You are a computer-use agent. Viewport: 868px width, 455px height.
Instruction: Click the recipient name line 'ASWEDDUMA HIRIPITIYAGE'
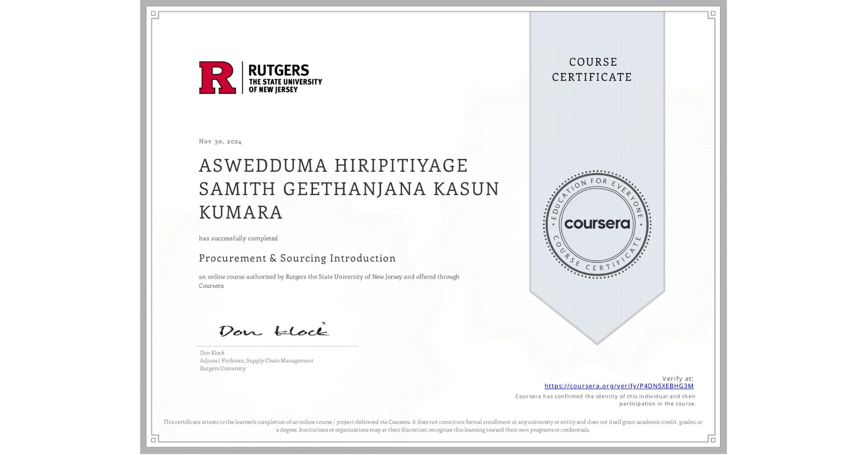point(334,165)
